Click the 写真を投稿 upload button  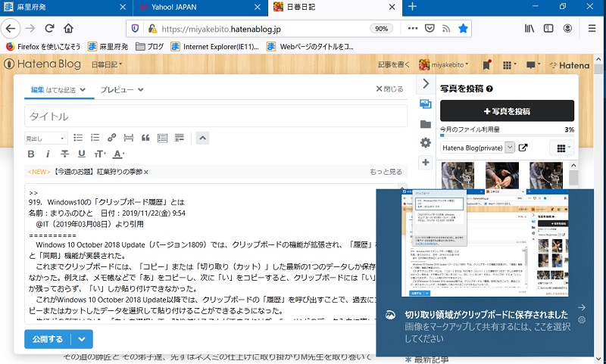pyautogui.click(x=507, y=110)
